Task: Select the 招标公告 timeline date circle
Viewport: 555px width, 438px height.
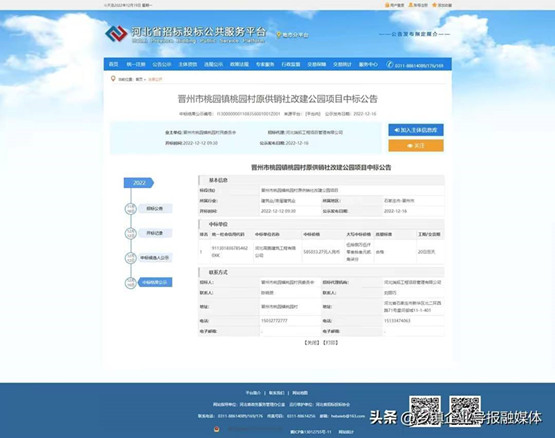Action: (131, 209)
